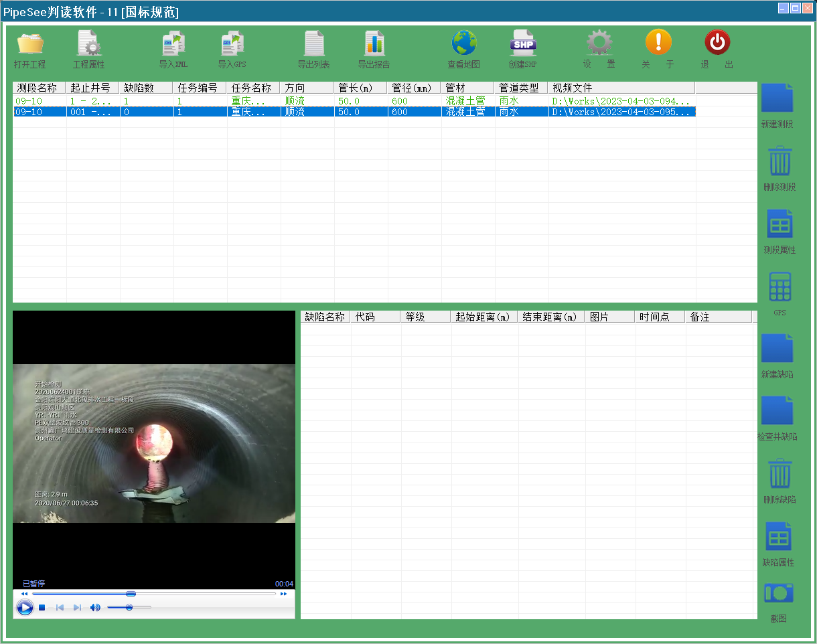Skip to next track in player
The width and height of the screenshot is (817, 644).
[77, 607]
